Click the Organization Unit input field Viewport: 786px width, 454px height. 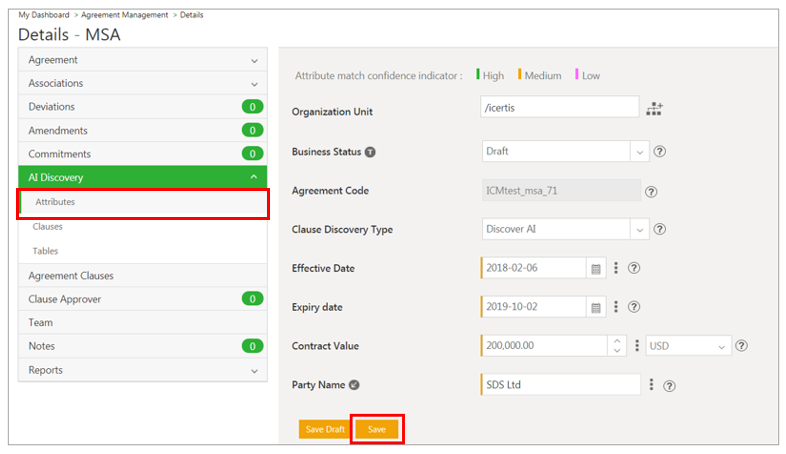[x=559, y=107]
